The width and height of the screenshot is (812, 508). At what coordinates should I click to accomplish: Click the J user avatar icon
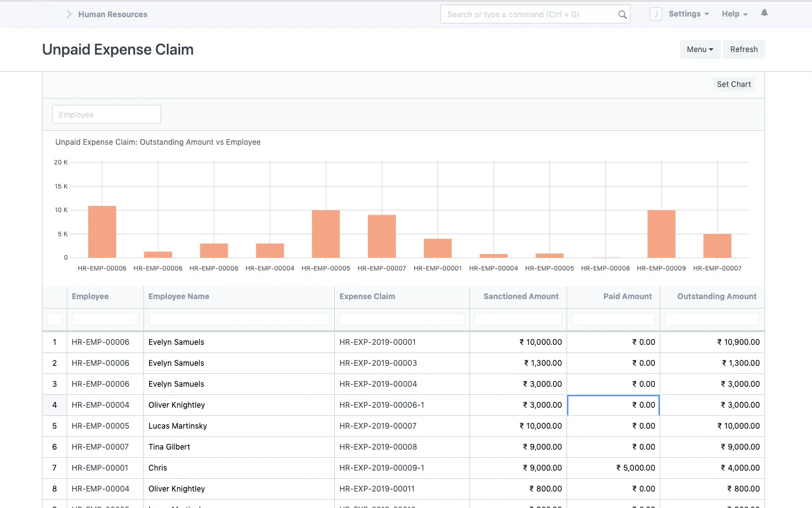point(656,14)
